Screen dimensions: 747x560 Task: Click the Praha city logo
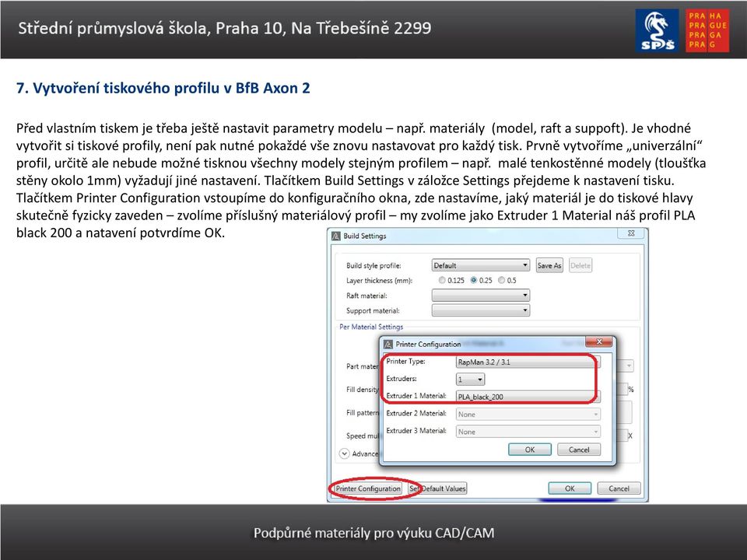(707, 30)
